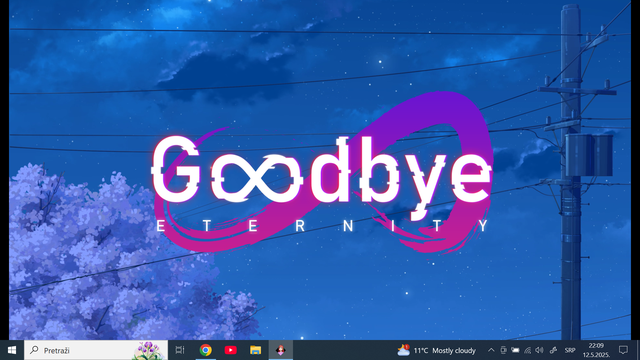Check the battery status icon

pos(516,350)
